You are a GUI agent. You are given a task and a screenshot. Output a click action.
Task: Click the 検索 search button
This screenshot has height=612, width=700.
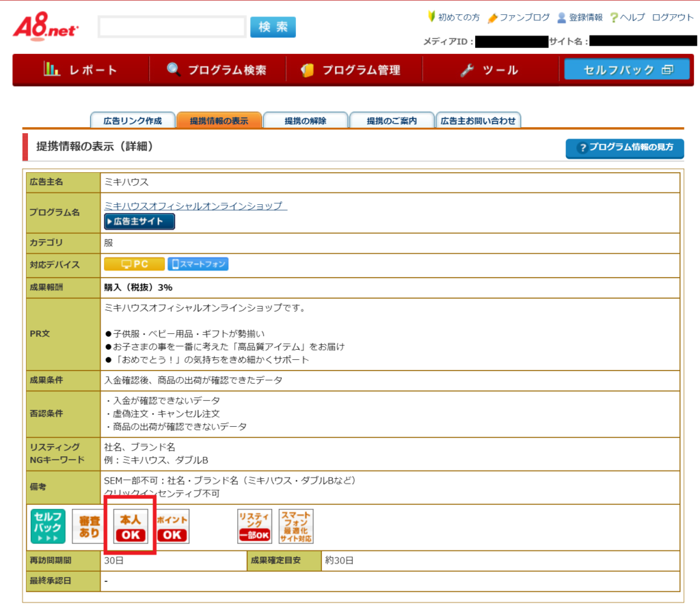click(x=273, y=27)
